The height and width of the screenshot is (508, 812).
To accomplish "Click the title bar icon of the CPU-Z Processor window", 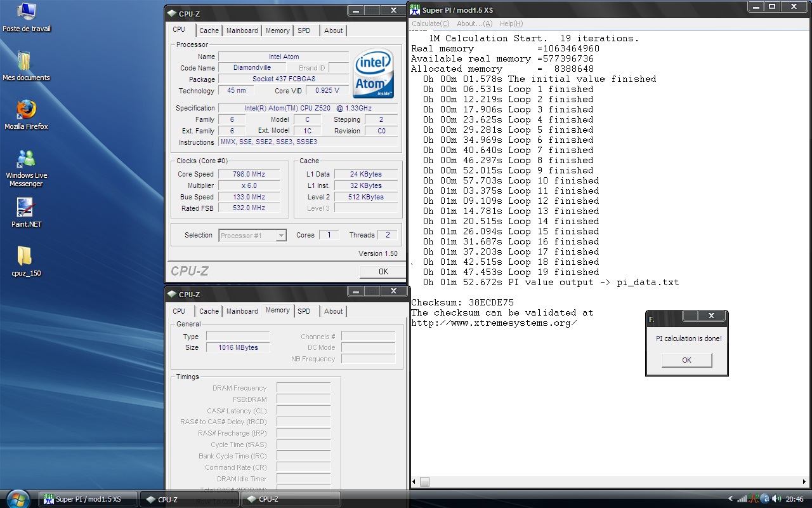I will 172,13.
